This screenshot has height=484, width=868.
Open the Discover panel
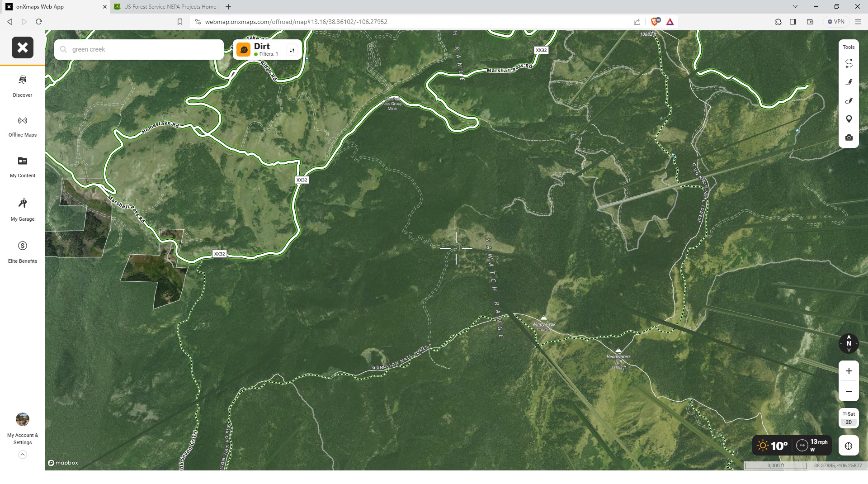[x=23, y=86]
